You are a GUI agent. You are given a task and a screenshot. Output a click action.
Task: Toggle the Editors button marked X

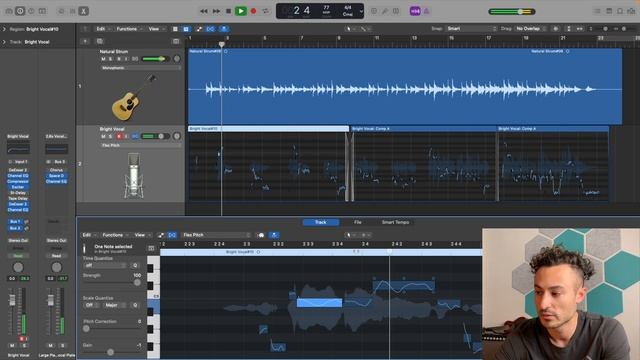tap(84, 11)
